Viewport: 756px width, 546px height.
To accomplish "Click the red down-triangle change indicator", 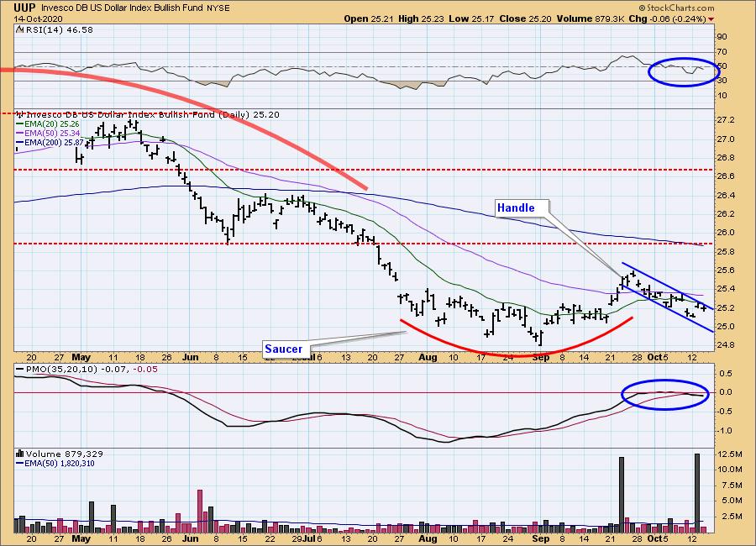I will click(x=711, y=19).
